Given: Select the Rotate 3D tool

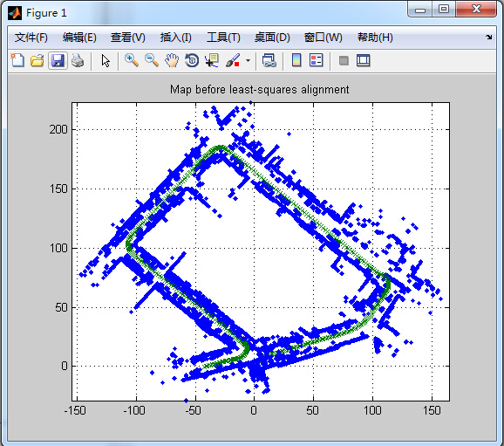Looking at the screenshot, I should pyautogui.click(x=192, y=60).
